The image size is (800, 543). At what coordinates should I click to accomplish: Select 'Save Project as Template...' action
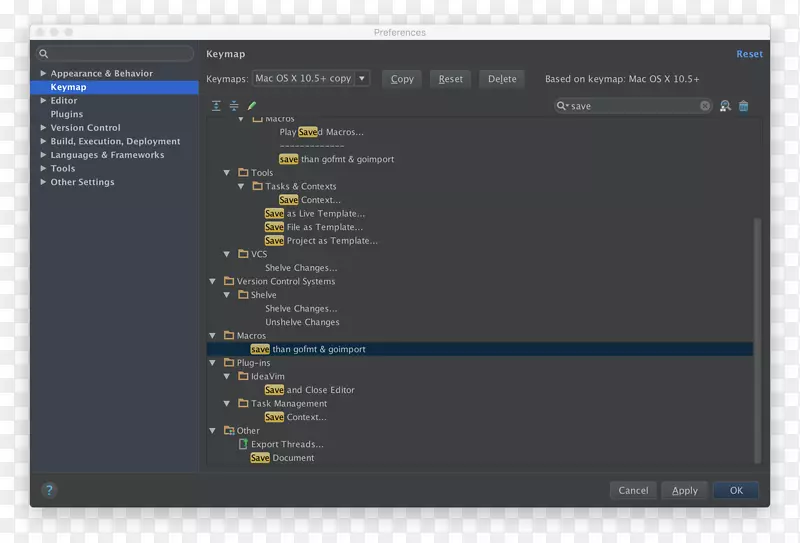(x=321, y=240)
